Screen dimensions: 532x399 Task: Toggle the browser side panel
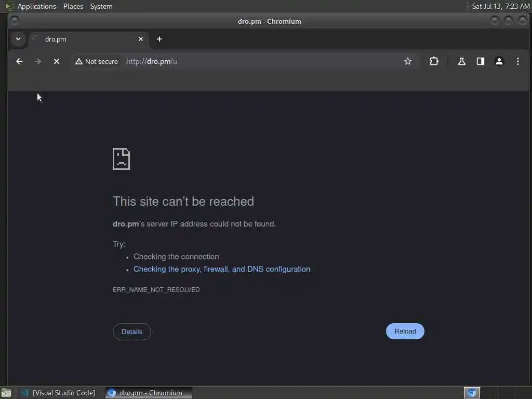pos(481,61)
